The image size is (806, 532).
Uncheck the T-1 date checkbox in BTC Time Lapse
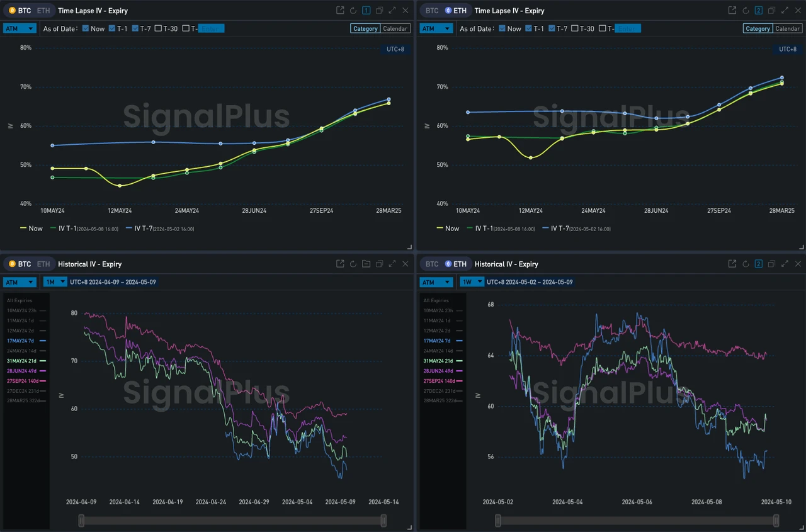tap(111, 28)
